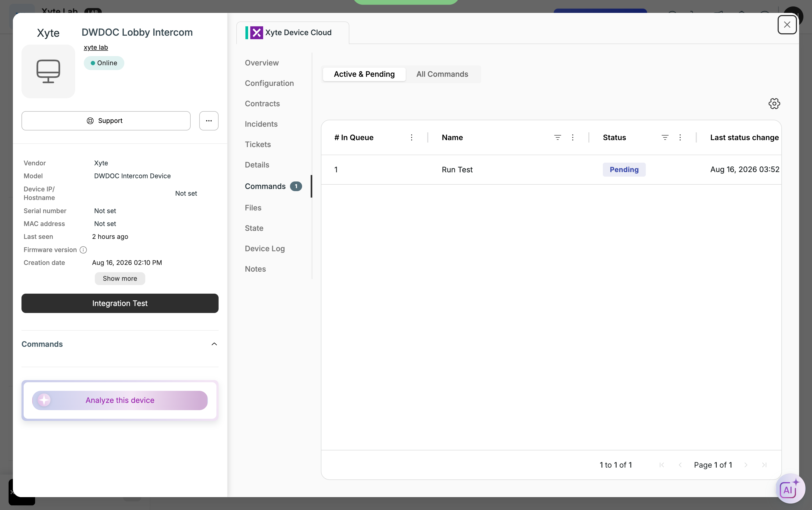The width and height of the screenshot is (812, 510).
Task: Go to first page of commands
Action: [662, 465]
